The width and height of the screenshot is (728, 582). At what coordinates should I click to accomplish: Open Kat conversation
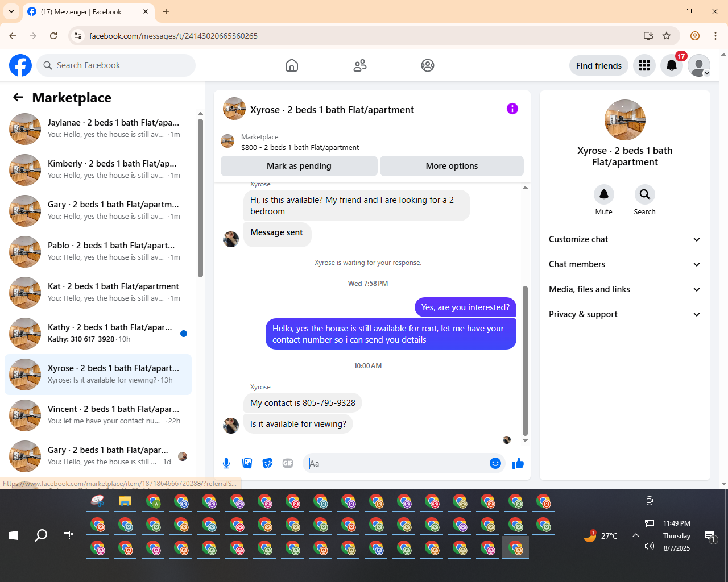click(98, 293)
